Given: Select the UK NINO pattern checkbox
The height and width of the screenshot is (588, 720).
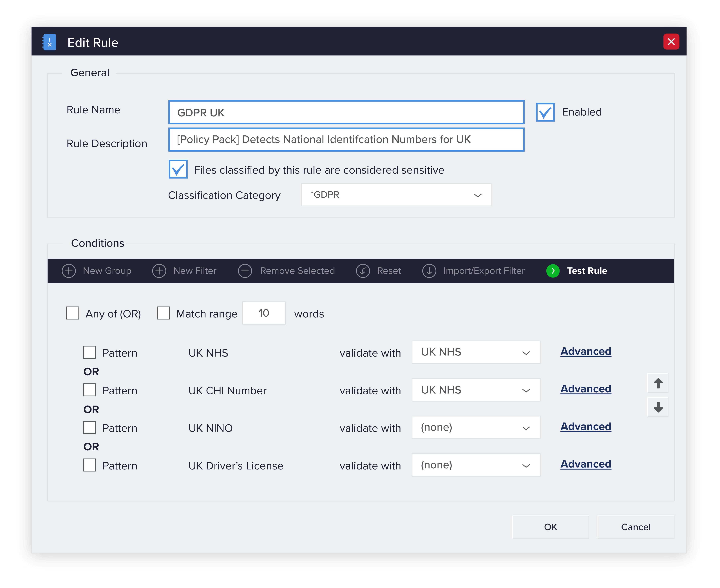Looking at the screenshot, I should (x=89, y=428).
